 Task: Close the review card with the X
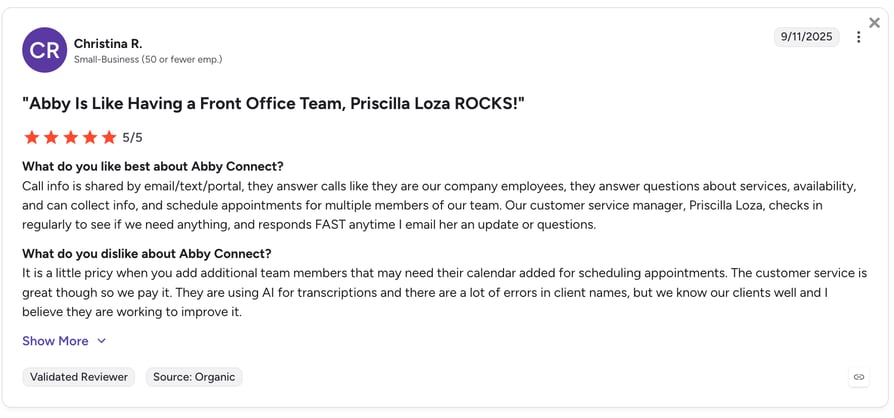coord(874,23)
